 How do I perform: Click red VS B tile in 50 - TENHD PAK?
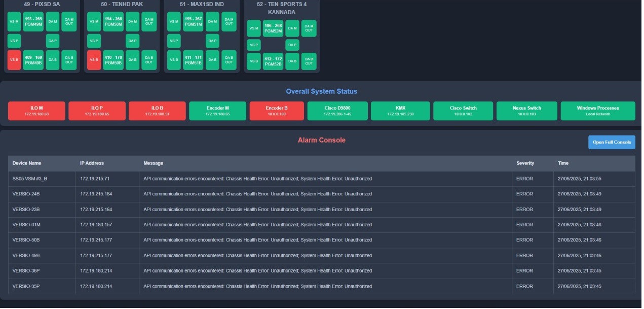(x=94, y=59)
